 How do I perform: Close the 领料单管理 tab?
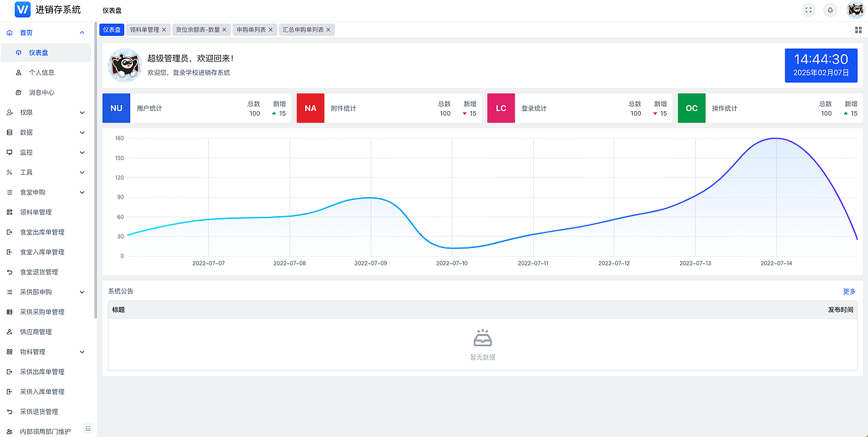[x=164, y=30]
